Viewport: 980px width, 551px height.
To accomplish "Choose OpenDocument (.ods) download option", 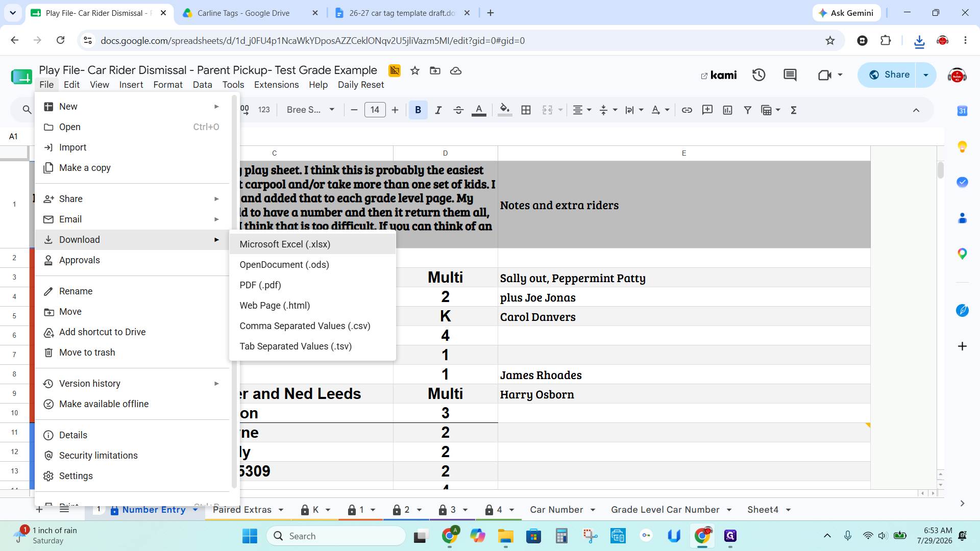I will 312,264.
